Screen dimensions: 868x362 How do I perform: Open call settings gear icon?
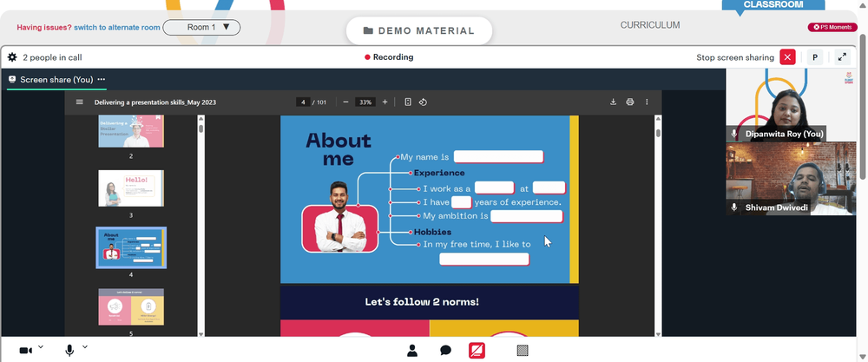[x=12, y=57]
